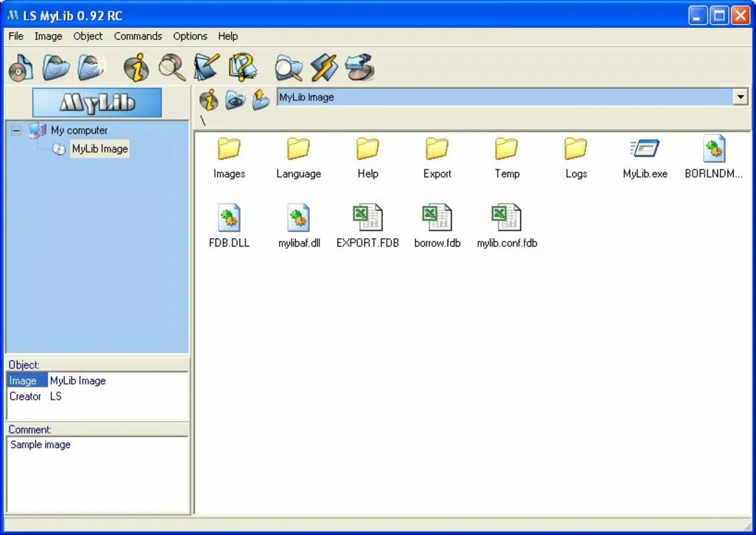
Task: Click the small info icon beside the path box
Action: pos(209,99)
